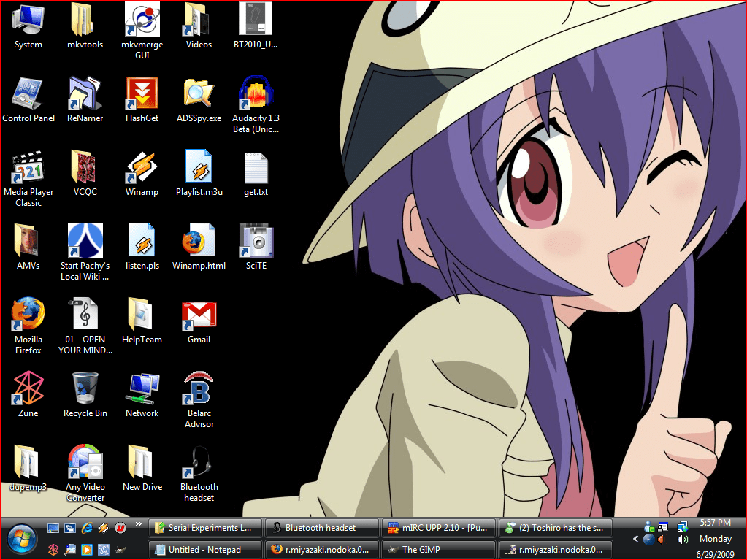
Task: Click the window-and-monitor icon in the tray
Action: point(663,526)
